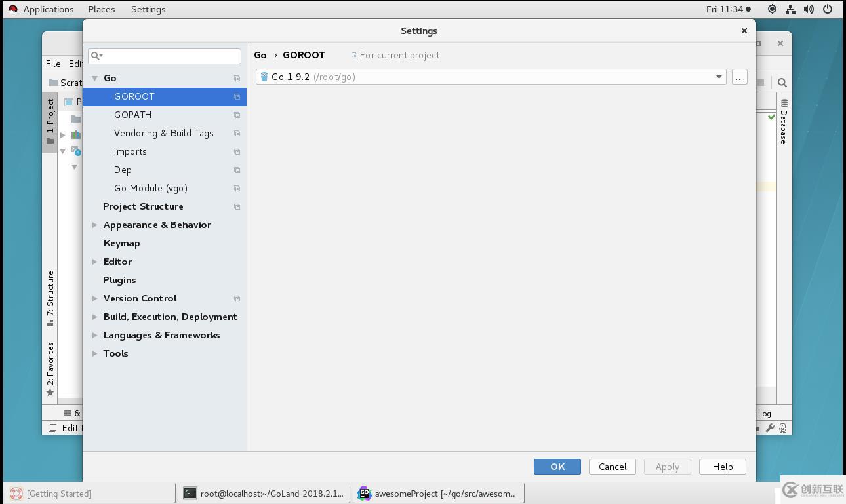Click the Red Hat Applications logo icon
Image resolution: width=846 pixels, height=504 pixels.
13,9
